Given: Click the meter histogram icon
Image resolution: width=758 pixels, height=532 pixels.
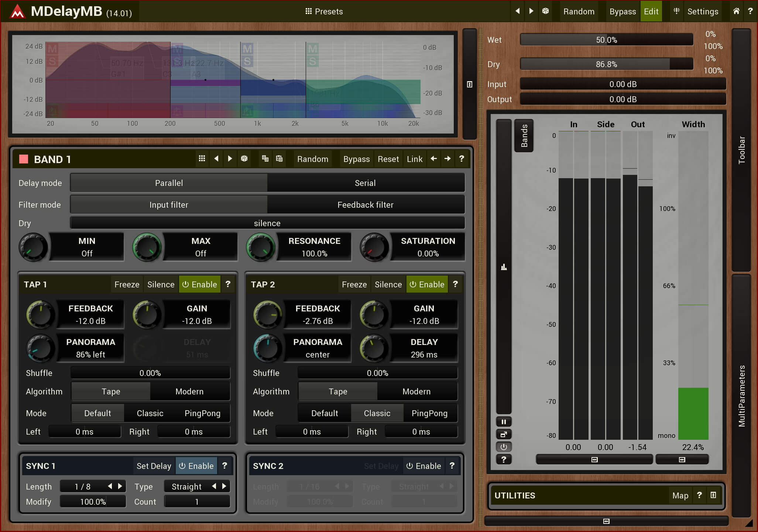Looking at the screenshot, I should (x=504, y=267).
